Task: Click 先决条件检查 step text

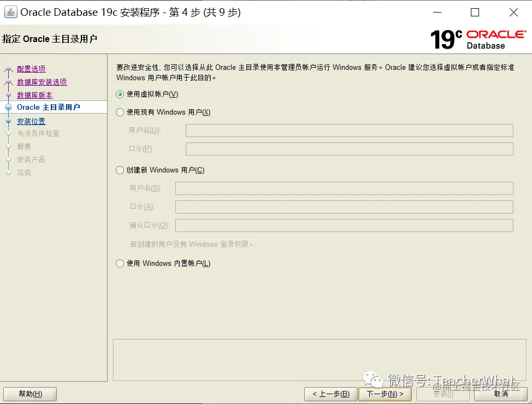Action: tap(38, 133)
